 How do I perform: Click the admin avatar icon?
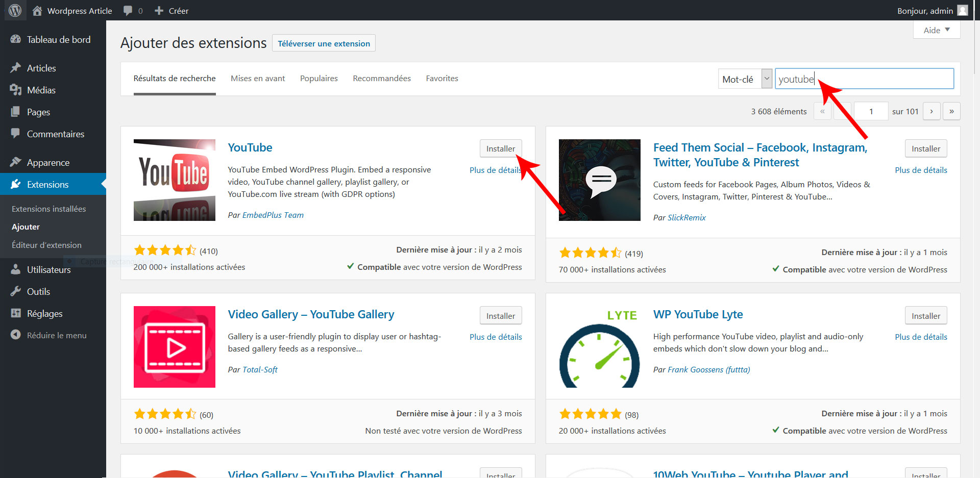(x=962, y=10)
